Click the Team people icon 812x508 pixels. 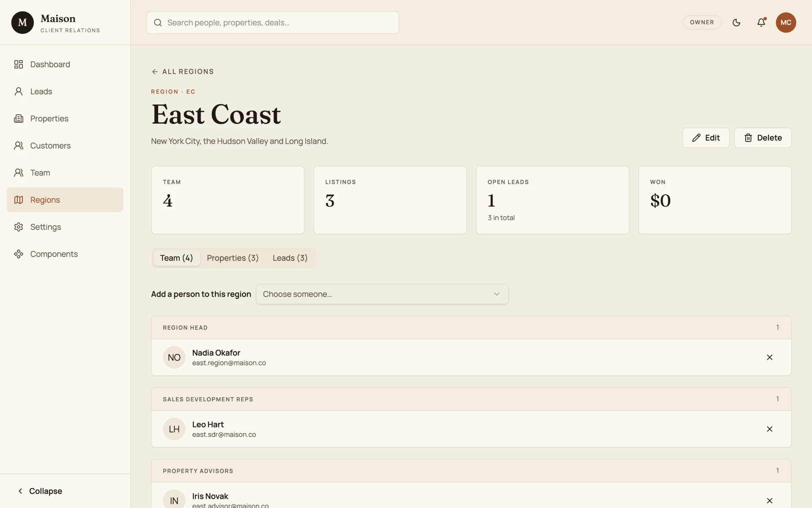19,173
